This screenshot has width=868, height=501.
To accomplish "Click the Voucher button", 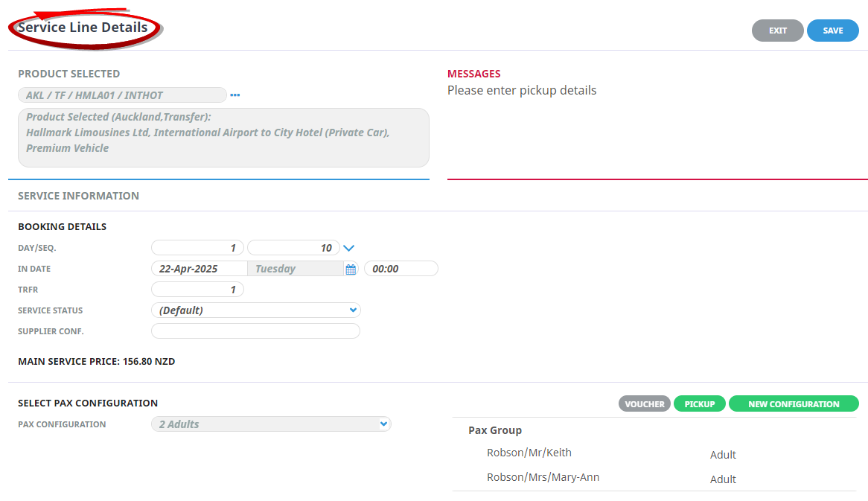I will [x=644, y=404].
